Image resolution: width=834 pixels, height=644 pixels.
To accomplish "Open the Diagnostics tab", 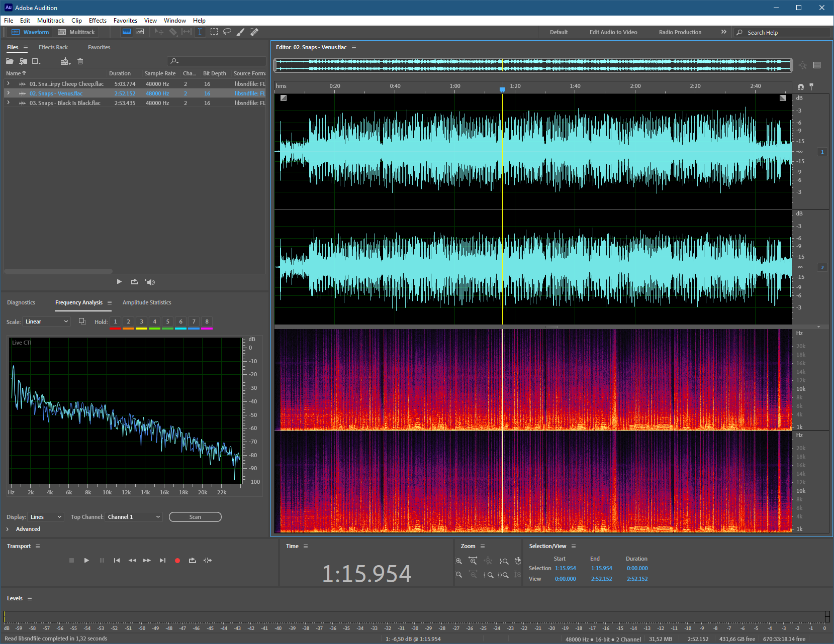I will click(x=21, y=302).
